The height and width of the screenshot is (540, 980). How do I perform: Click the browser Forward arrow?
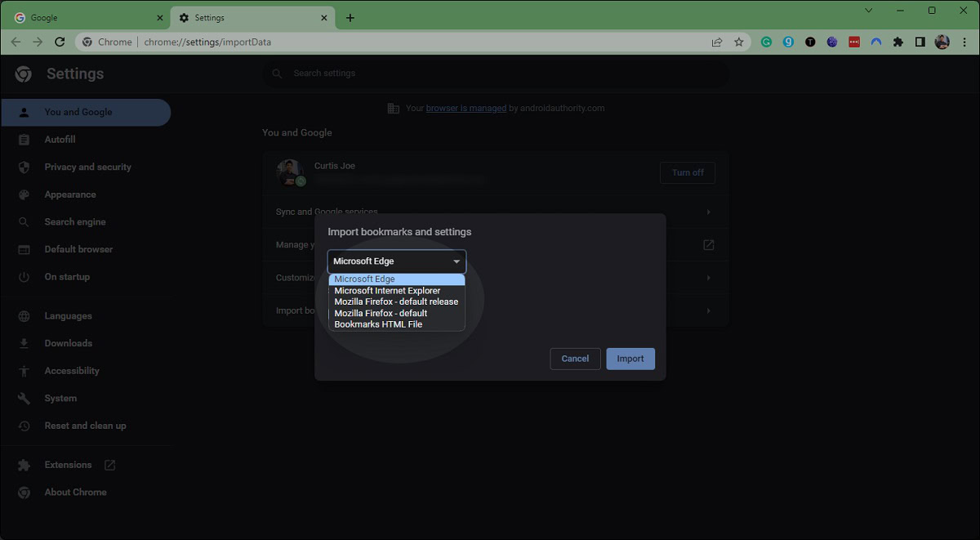[38, 42]
